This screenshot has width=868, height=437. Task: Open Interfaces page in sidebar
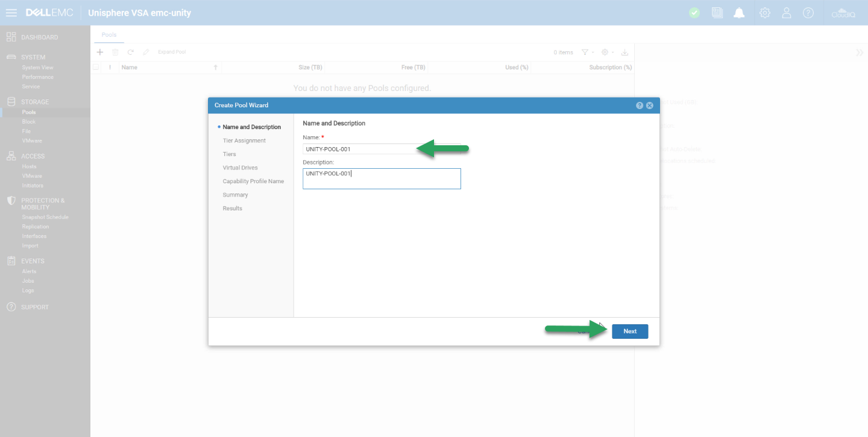click(34, 236)
